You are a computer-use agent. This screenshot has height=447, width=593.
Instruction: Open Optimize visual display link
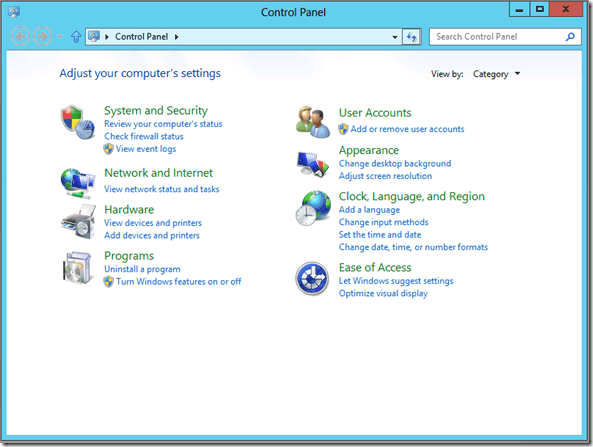383,293
